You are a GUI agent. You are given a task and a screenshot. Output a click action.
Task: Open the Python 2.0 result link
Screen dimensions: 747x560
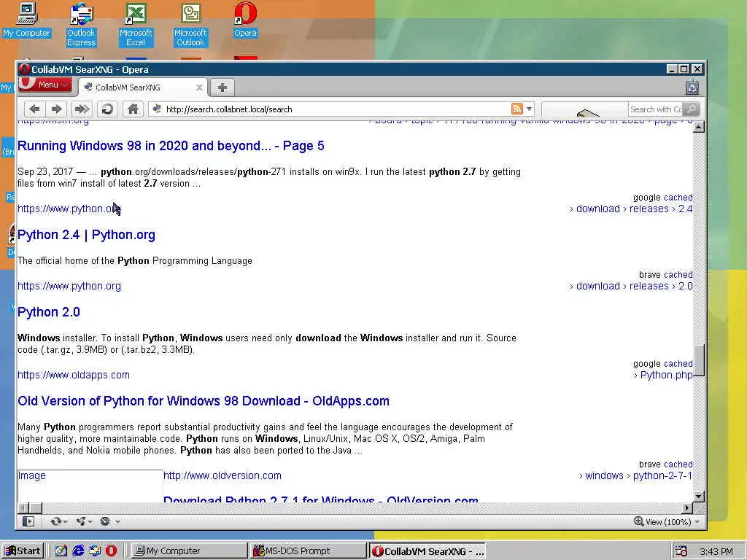[49, 312]
